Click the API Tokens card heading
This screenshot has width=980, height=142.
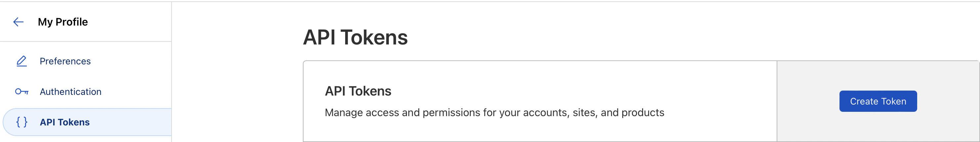[358, 91]
